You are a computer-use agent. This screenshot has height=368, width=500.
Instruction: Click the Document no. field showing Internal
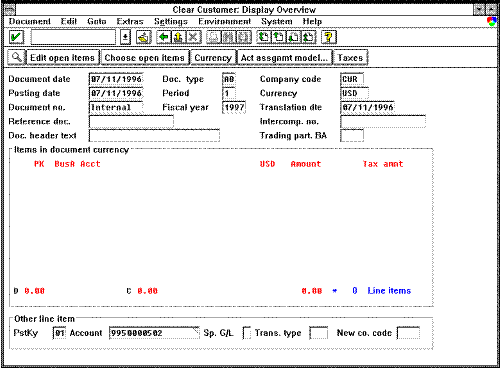116,107
